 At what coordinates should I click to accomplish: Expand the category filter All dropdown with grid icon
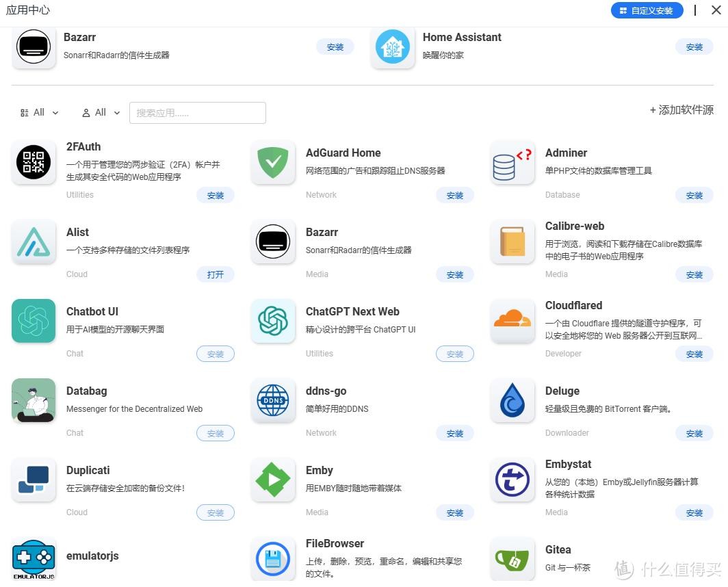point(40,113)
